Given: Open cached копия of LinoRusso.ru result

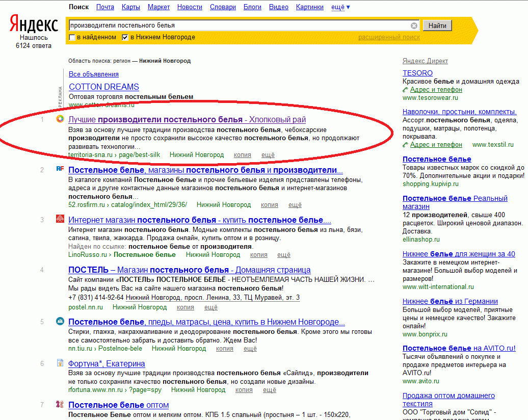Looking at the screenshot, I should [258, 255].
